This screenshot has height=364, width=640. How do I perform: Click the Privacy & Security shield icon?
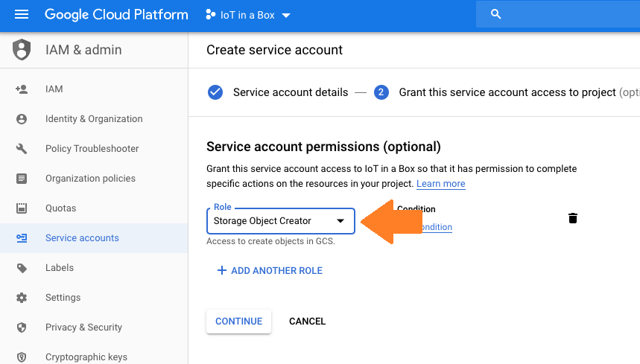click(x=22, y=328)
